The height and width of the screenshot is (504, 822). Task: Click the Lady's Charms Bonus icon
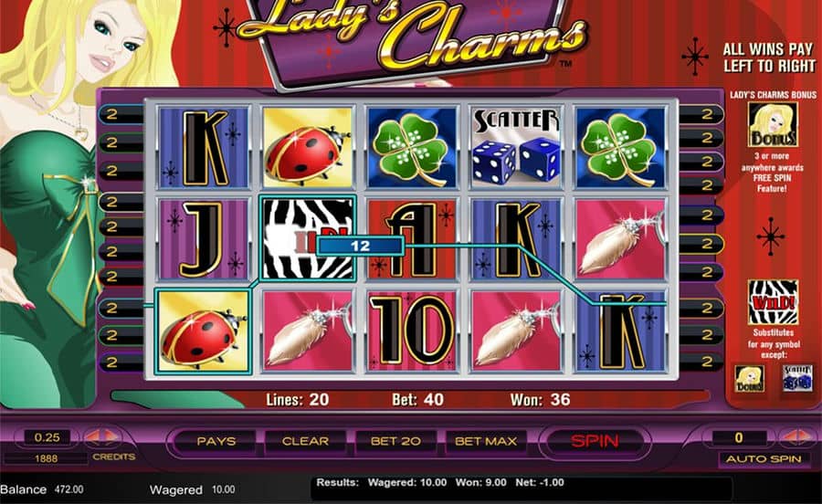pos(773,124)
